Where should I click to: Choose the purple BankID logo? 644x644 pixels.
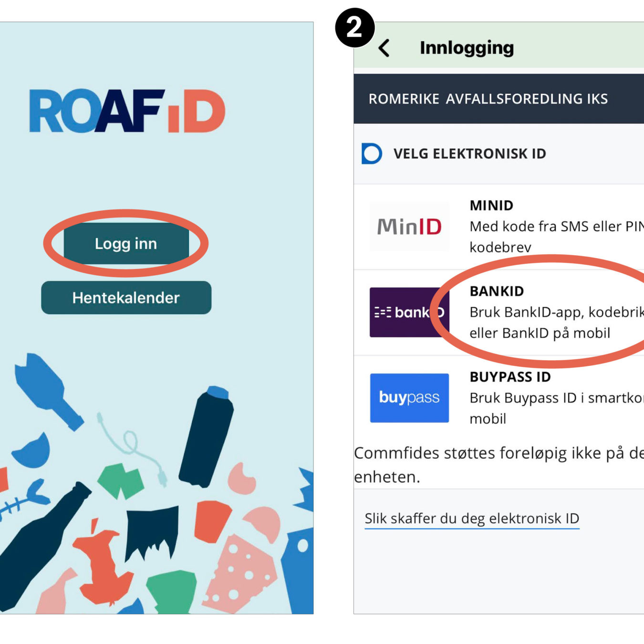pyautogui.click(x=409, y=312)
